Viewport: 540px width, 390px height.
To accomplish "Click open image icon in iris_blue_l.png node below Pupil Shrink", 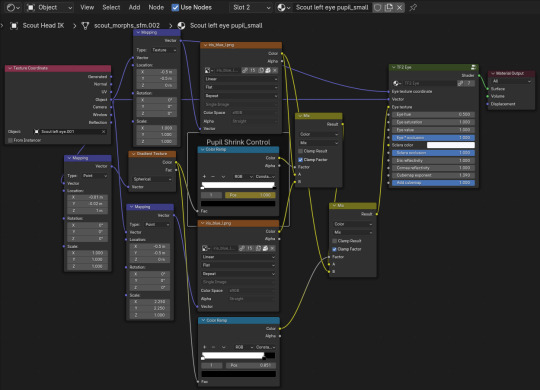I will point(265,248).
